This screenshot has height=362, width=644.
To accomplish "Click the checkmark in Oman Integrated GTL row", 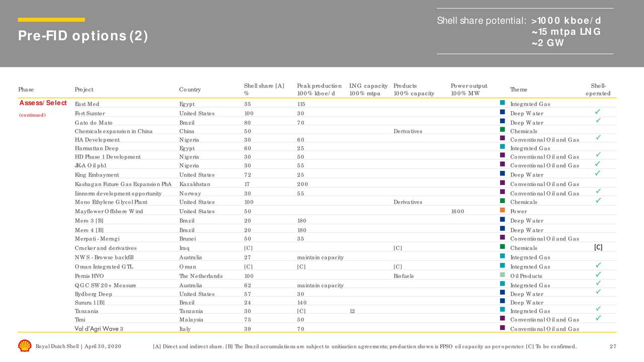I will [598, 265].
